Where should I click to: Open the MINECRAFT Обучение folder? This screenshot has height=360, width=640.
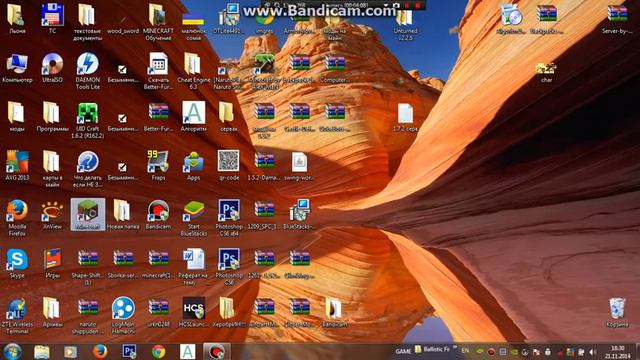pyautogui.click(x=158, y=22)
